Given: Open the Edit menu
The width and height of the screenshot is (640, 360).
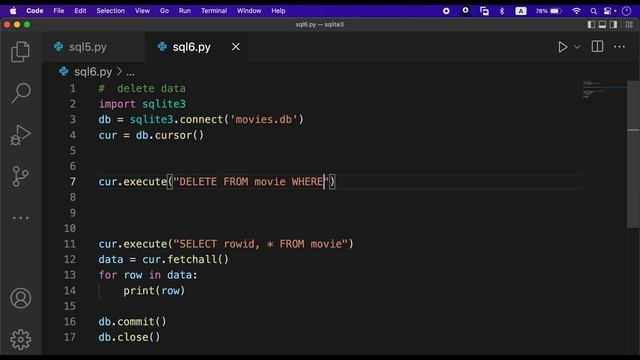Looking at the screenshot, I should pos(80,11).
